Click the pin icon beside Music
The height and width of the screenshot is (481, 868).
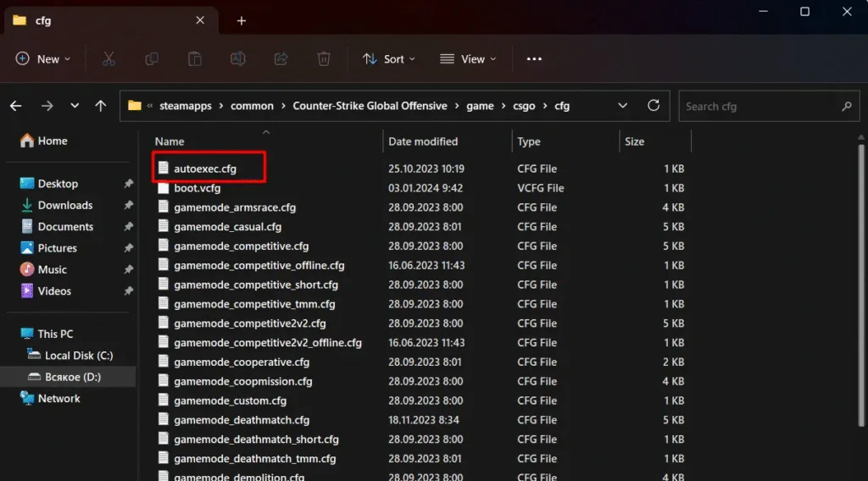[x=129, y=269]
